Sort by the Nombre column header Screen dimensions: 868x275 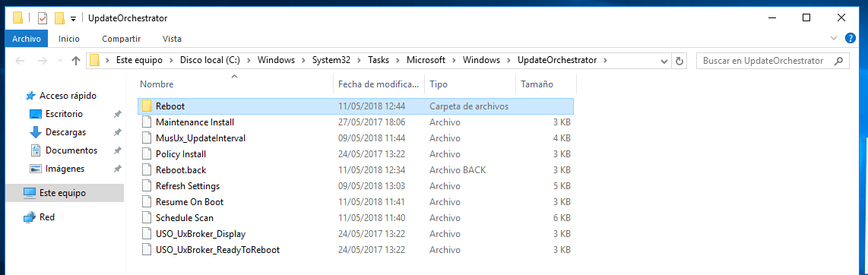pyautogui.click(x=235, y=84)
